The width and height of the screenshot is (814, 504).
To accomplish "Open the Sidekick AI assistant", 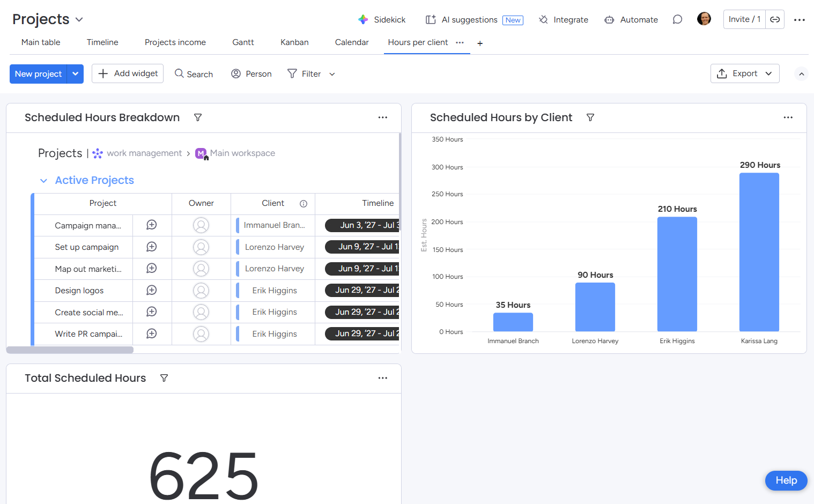I will pos(382,20).
